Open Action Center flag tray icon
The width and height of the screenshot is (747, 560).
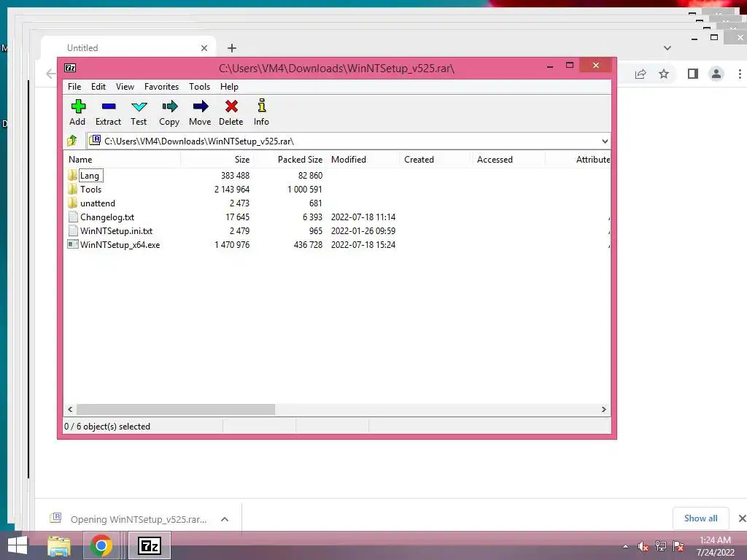click(678, 546)
